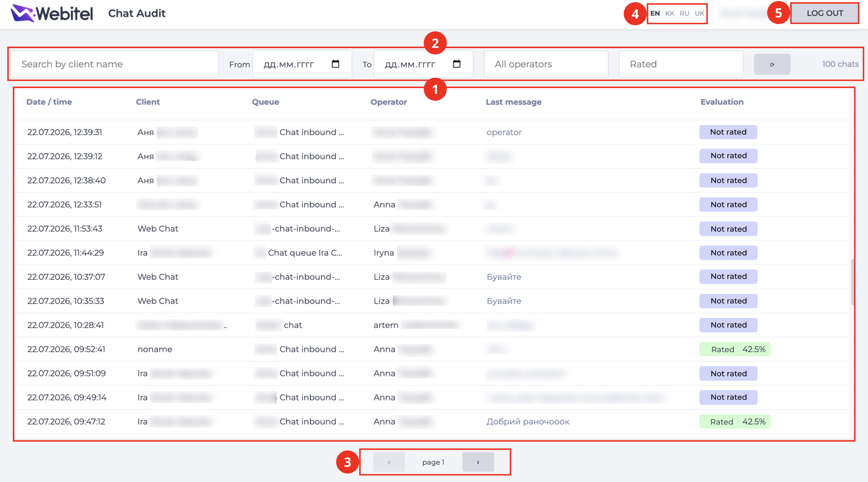Open the From date calendar picker icon
The image size is (868, 482).
(x=335, y=64)
